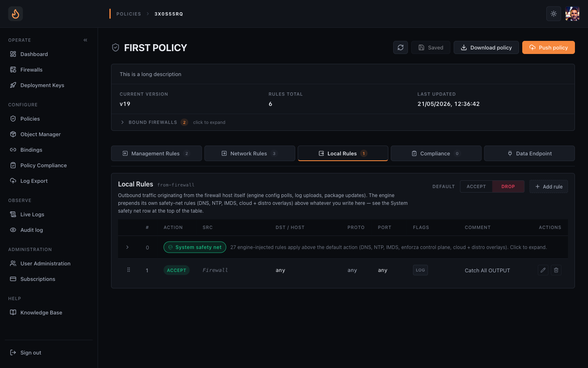Click the refresh policy icon button

(401, 47)
